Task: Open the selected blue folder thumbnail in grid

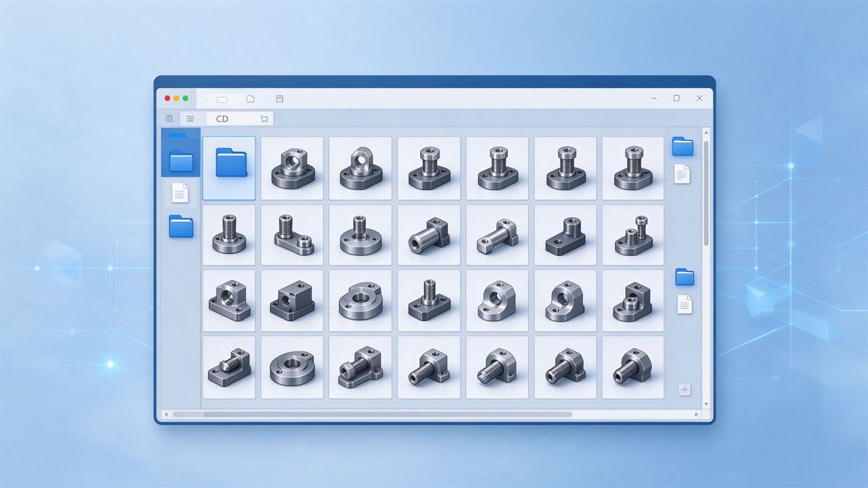Action: point(229,168)
